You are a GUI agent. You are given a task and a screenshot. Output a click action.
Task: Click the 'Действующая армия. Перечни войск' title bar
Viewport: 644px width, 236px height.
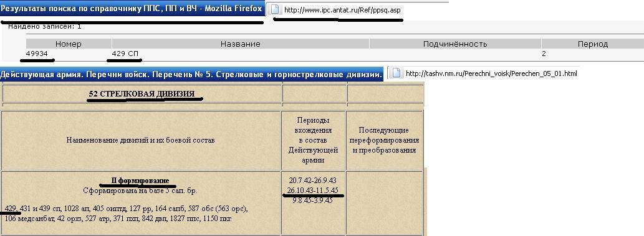pos(191,74)
